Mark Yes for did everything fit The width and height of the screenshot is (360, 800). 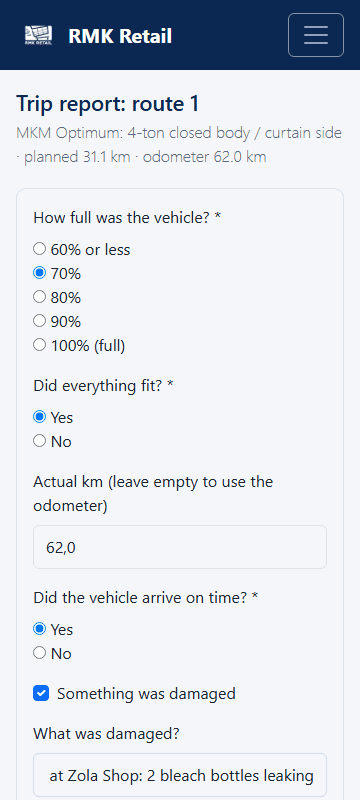pos(39,417)
